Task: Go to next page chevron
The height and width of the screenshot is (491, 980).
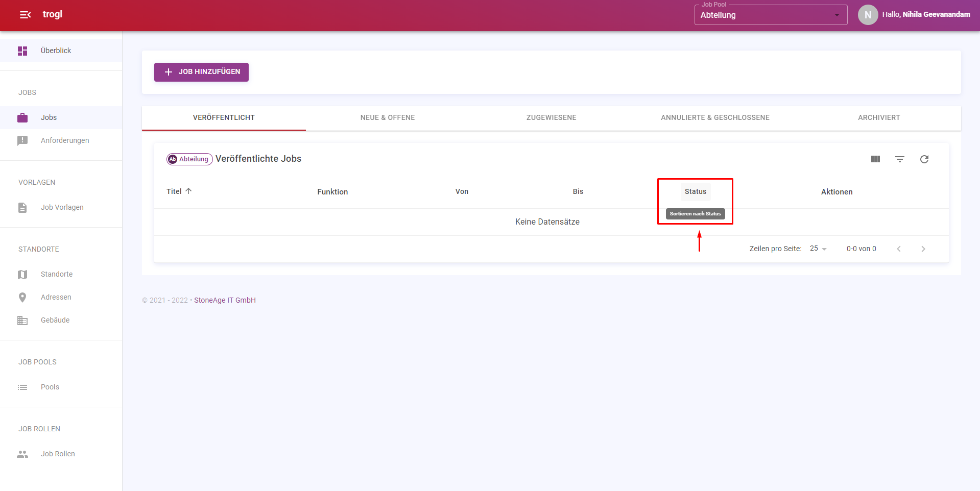Action: click(923, 249)
